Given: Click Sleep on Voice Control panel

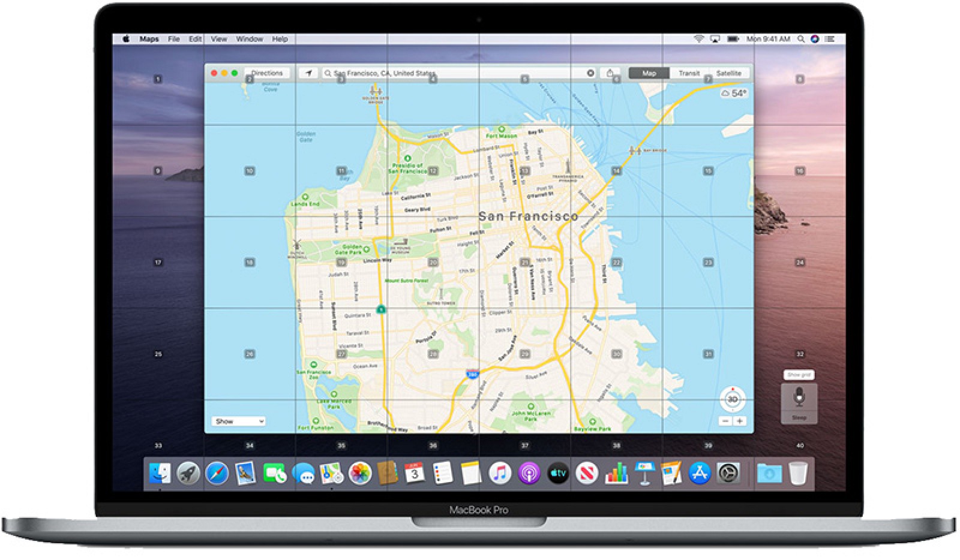Looking at the screenshot, I should point(799,417).
